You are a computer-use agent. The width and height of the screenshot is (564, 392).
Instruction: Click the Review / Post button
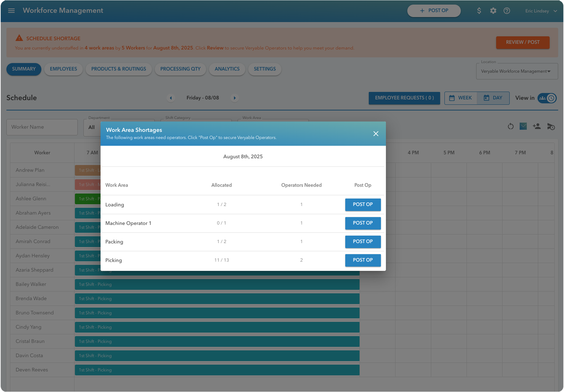click(x=523, y=42)
